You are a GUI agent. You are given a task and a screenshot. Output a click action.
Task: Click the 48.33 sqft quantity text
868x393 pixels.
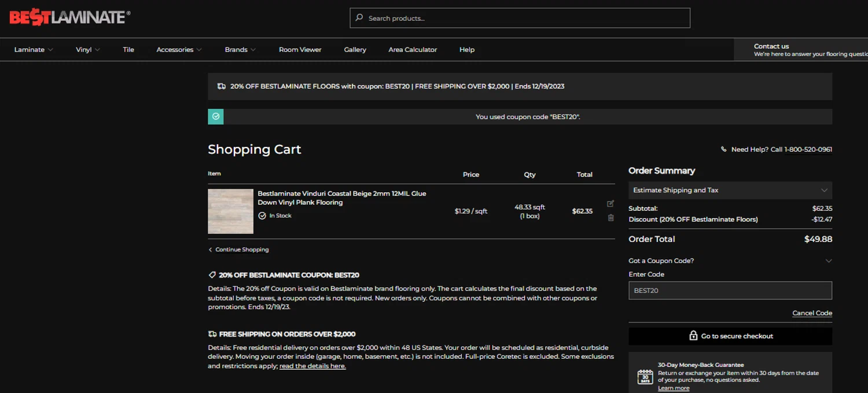click(x=529, y=207)
